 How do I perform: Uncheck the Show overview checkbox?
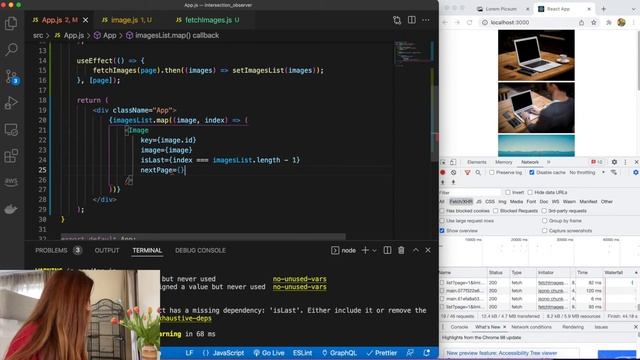click(x=442, y=231)
